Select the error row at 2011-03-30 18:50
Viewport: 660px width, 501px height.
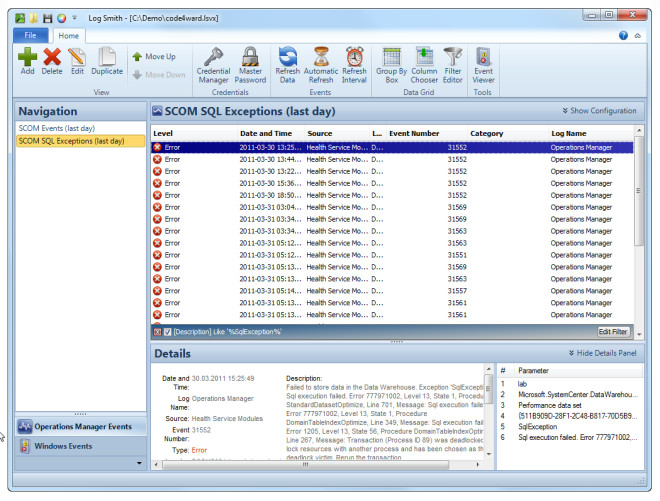point(392,195)
